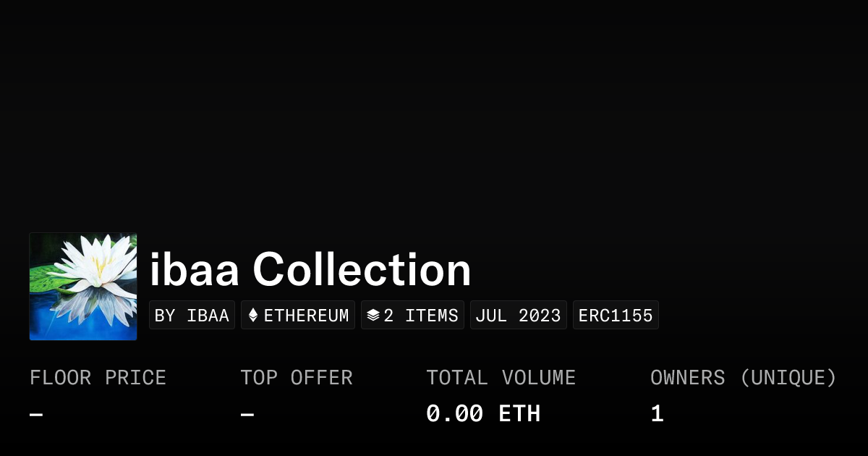Click the Ethereum diamond logo icon
Viewport: 868px width, 456px height.
(253, 316)
